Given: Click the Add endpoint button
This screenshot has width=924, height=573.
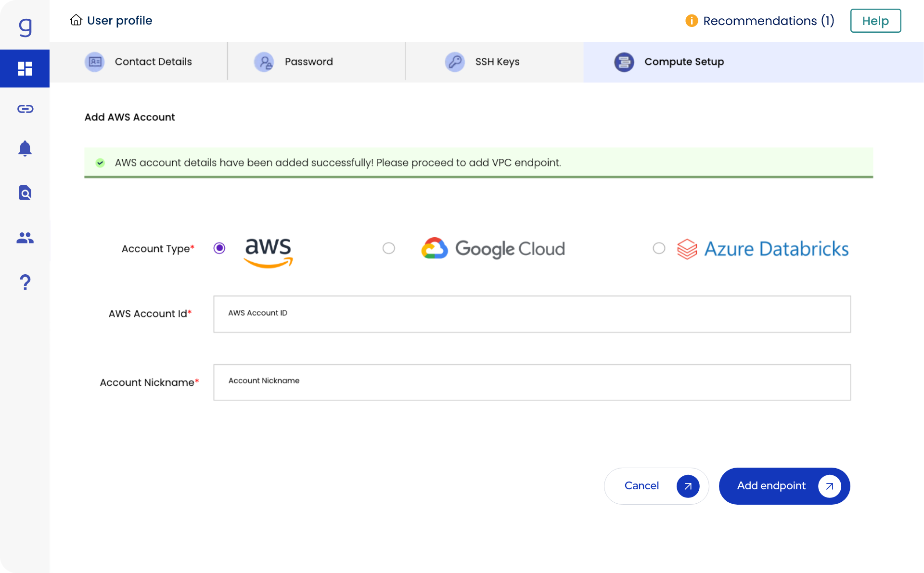Looking at the screenshot, I should pyautogui.click(x=784, y=486).
